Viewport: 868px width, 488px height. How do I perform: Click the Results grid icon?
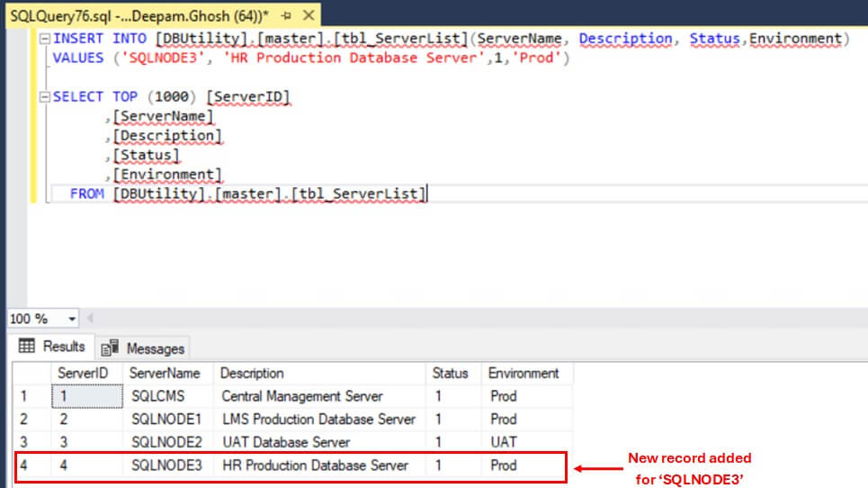(x=26, y=347)
